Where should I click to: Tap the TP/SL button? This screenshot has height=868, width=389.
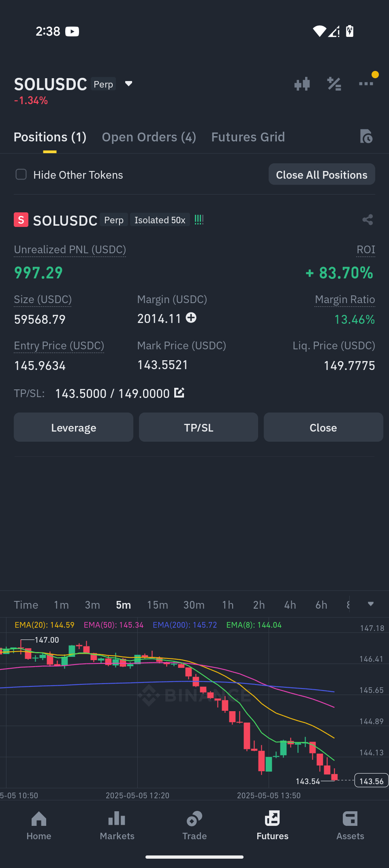click(199, 427)
